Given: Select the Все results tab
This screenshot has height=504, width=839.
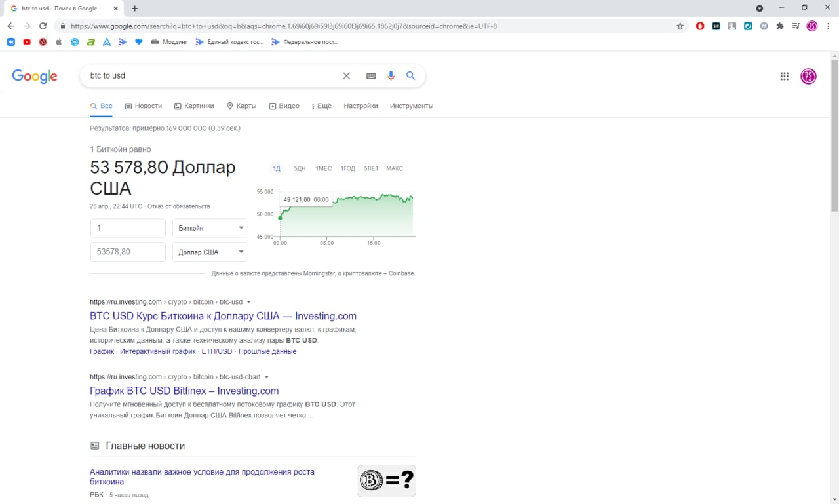Looking at the screenshot, I should click(101, 106).
